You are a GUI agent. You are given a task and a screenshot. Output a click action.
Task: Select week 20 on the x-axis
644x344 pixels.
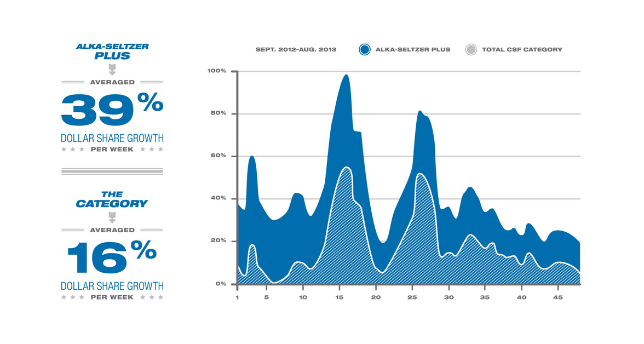376,297
